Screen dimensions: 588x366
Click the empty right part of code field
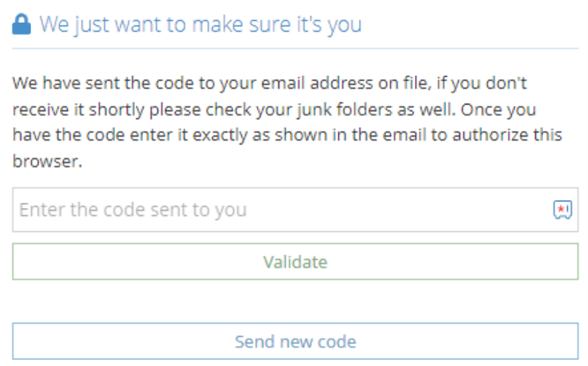(451, 210)
